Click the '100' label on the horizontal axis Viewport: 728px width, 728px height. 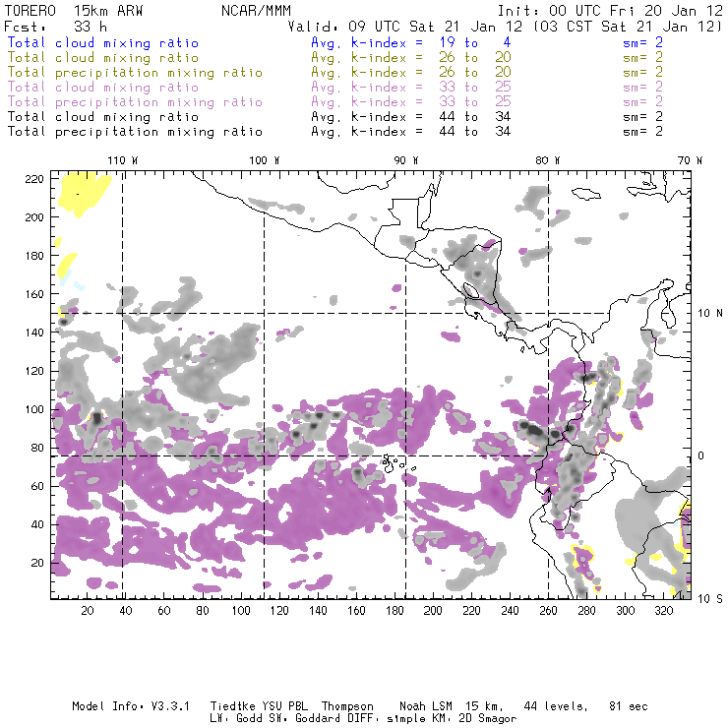point(241,611)
